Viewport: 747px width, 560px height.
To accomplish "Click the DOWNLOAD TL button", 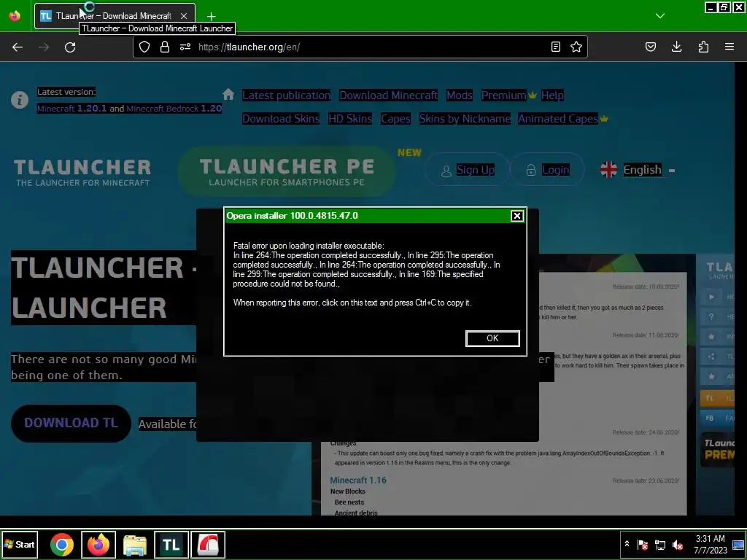I will coord(71,424).
